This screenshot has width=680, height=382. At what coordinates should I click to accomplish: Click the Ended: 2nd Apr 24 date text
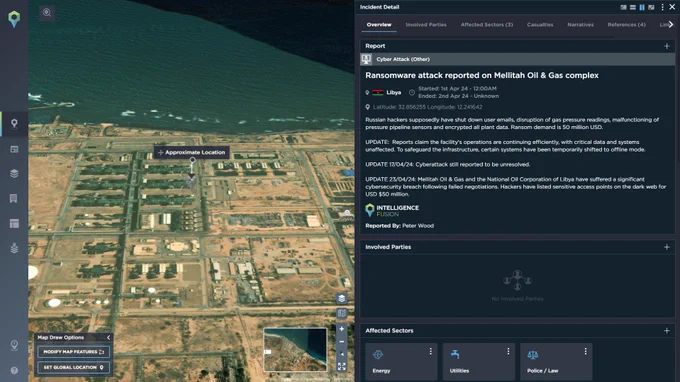(x=458, y=96)
